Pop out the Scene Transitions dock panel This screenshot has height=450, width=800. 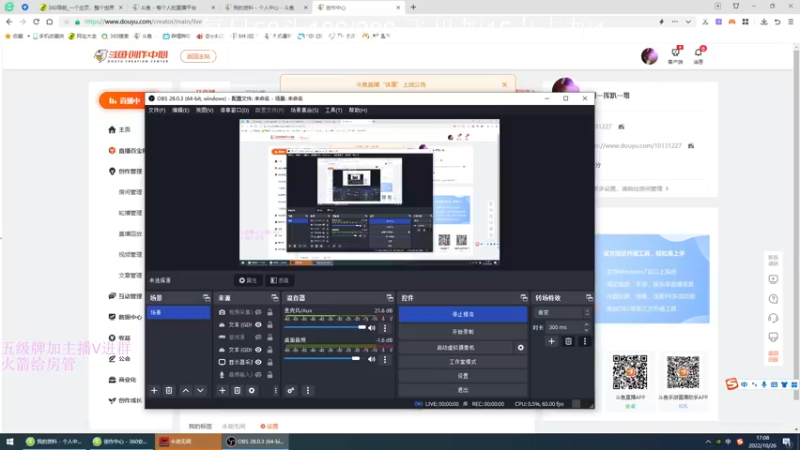[589, 297]
